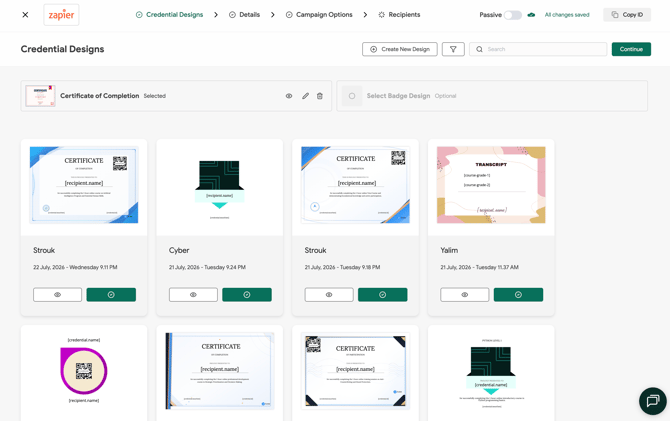The image size is (670, 421).
Task: Click the 21 July, 2026 - Tuesday 11.37 AM date
Action: click(479, 267)
